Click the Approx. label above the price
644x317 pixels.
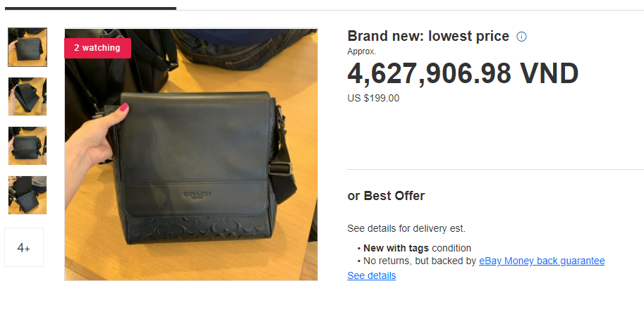tap(362, 51)
